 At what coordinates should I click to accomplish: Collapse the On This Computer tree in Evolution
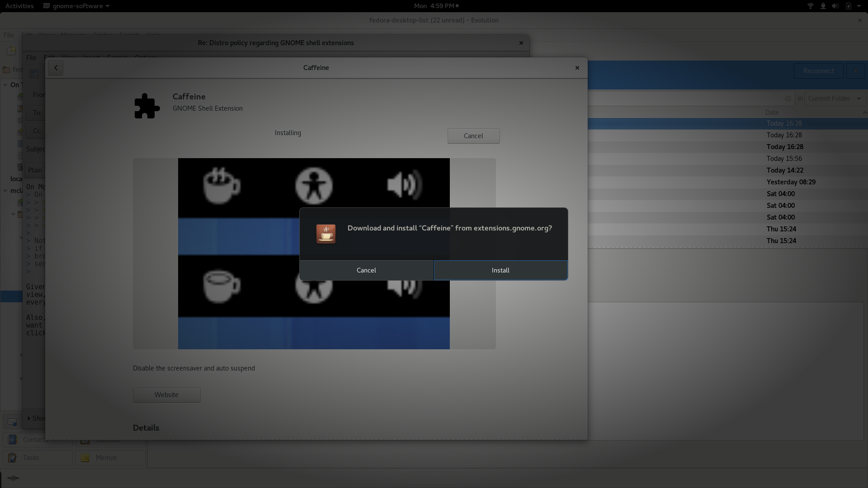[x=5, y=84]
